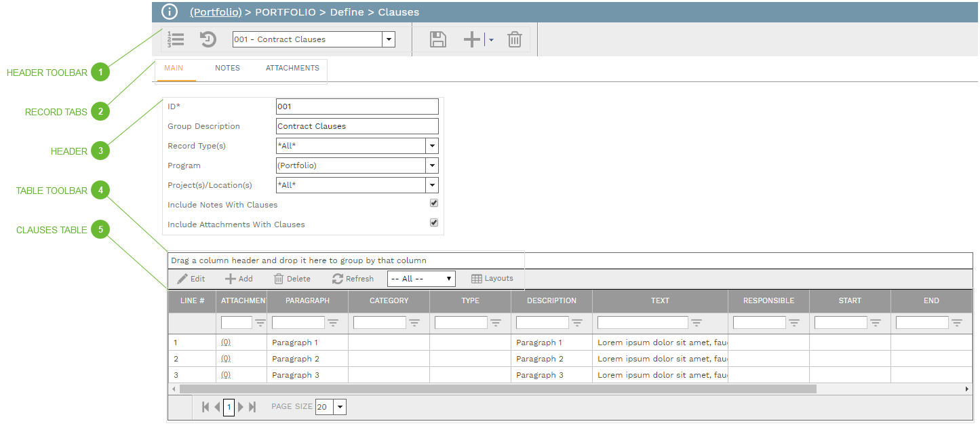The width and height of the screenshot is (980, 430).
Task: Click the plus icon to add record
Action: point(472,39)
